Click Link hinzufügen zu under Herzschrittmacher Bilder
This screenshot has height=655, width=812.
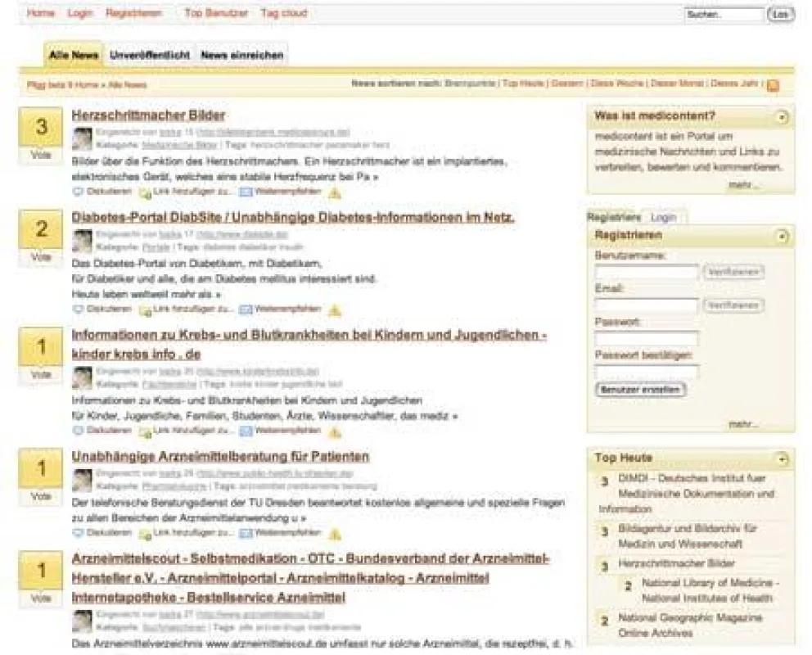[x=187, y=192]
